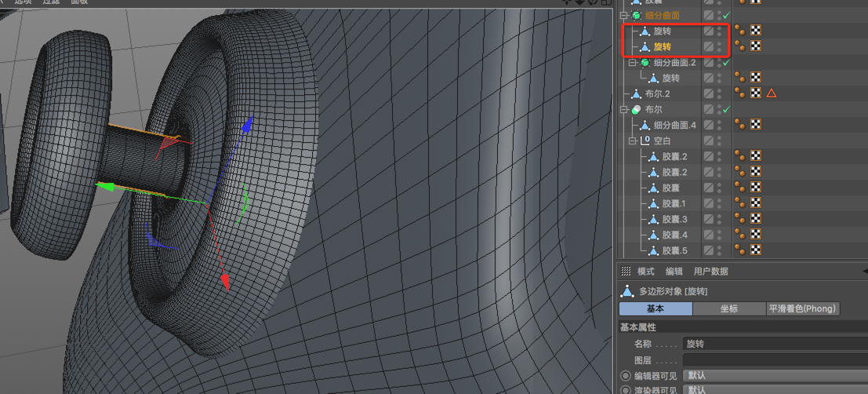Viewport: 868px width, 394px height.
Task: Click the polygon icon of 胶囊.3
Action: click(654, 219)
